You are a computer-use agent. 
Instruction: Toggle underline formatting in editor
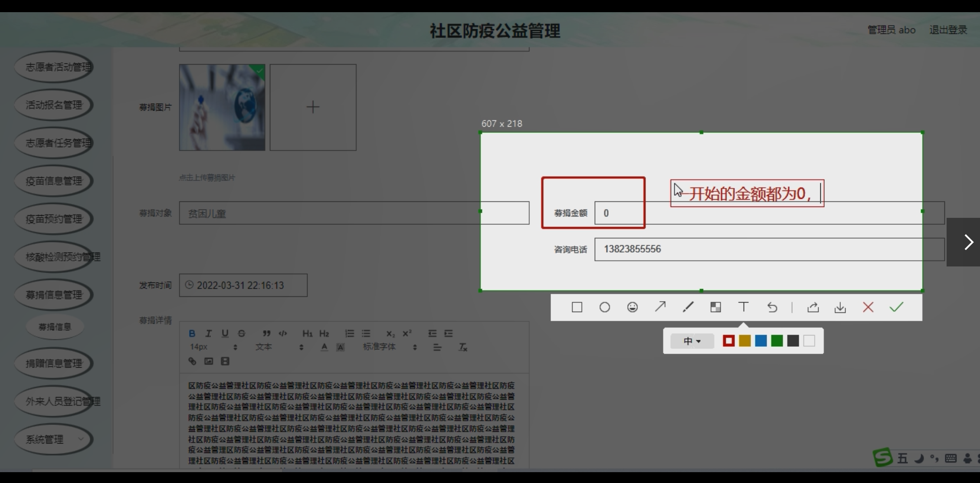pos(225,333)
